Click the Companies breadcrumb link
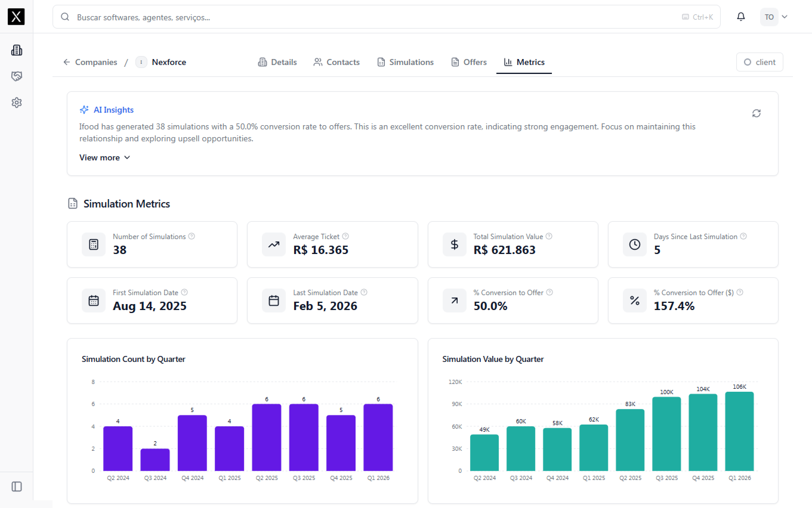Screen dimensions: 812x508 click(x=96, y=62)
